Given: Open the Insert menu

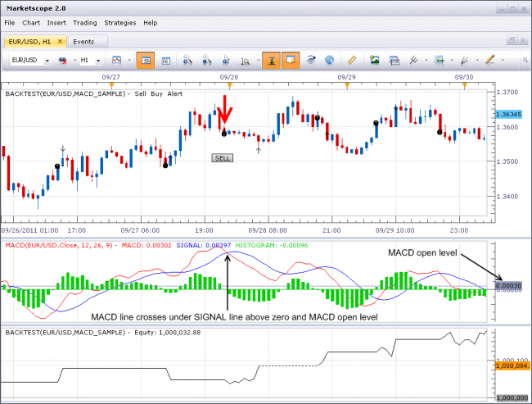Looking at the screenshot, I should pos(56,23).
